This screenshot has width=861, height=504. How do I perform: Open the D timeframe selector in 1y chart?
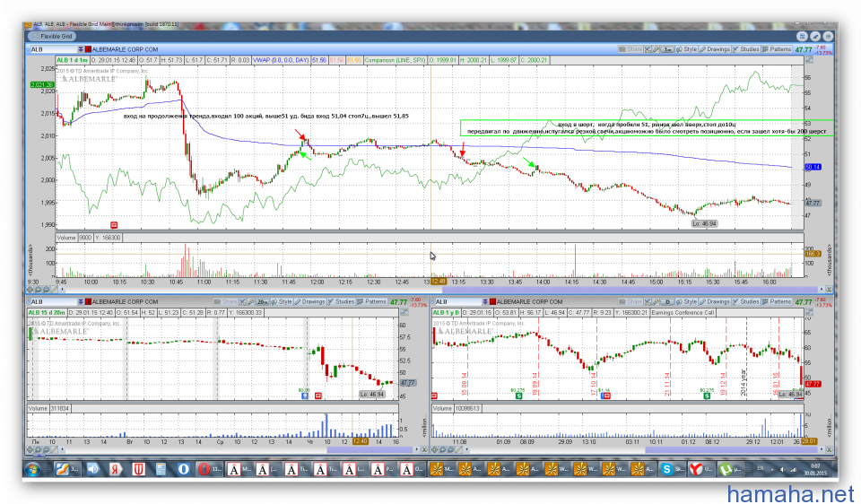(x=666, y=302)
